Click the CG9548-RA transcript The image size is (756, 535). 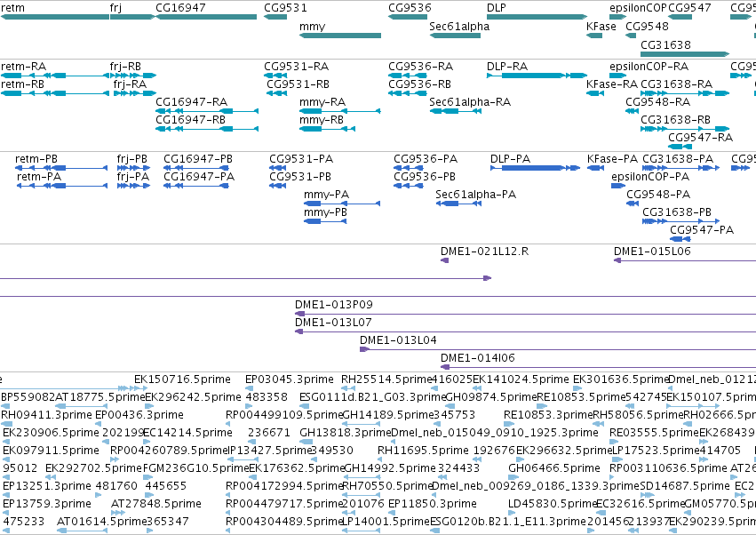coord(633,111)
